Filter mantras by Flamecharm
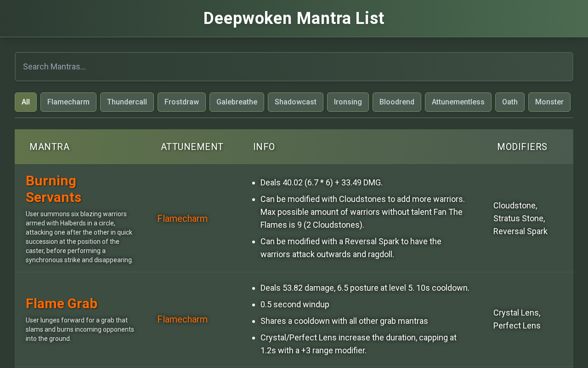 point(68,102)
